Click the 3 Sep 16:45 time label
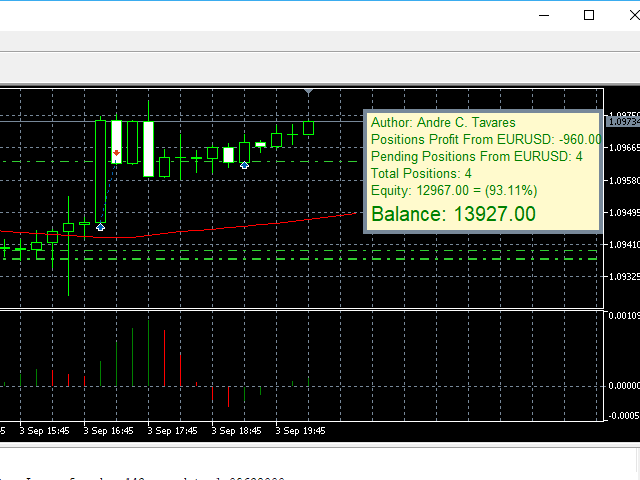This screenshot has width=640, height=480. point(108,431)
